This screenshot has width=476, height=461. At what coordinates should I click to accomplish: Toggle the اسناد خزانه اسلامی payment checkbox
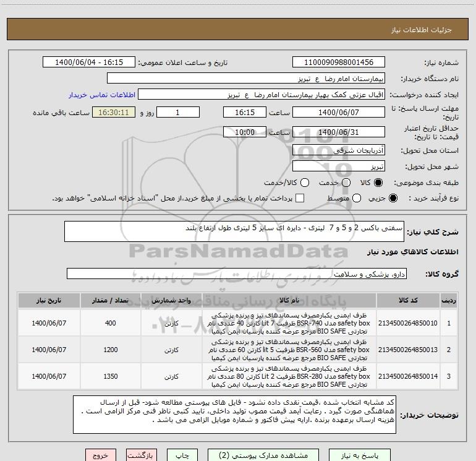[x=300, y=198]
